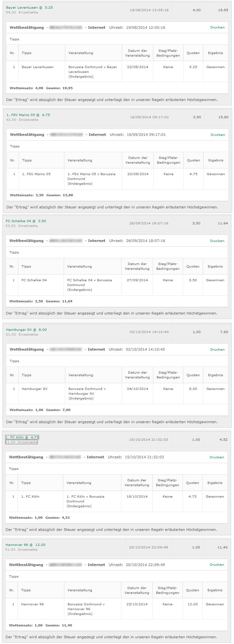Select the focused 1. FC Köln @ 4.75 link

[x=22, y=437]
